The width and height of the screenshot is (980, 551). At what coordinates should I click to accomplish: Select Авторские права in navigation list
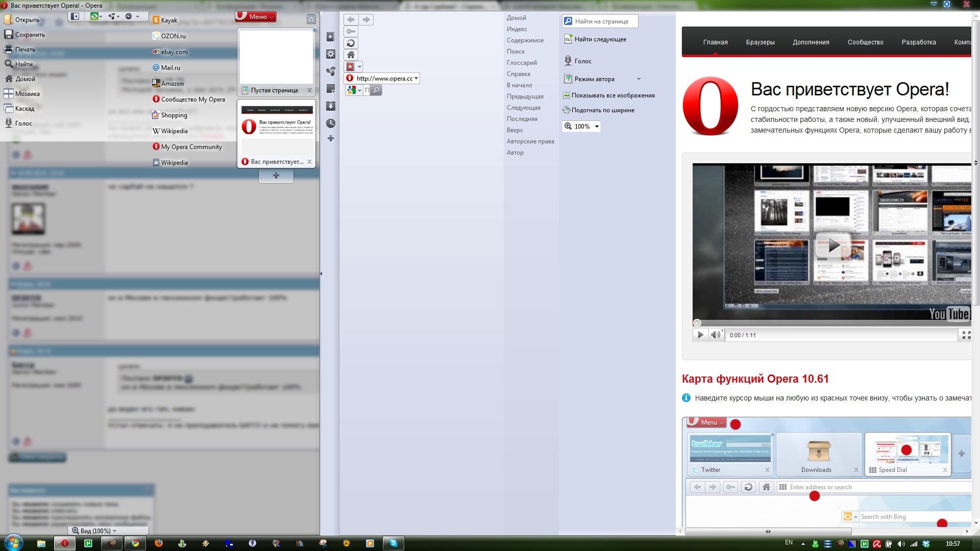530,141
